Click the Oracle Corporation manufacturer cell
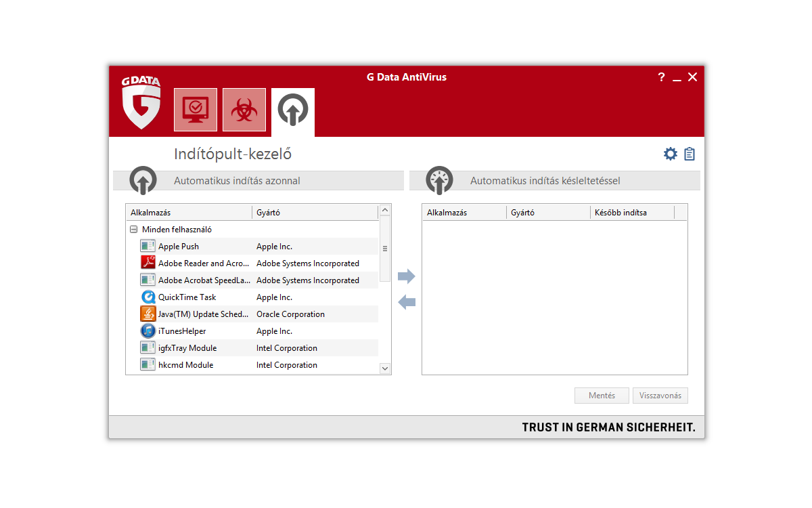 pyautogui.click(x=290, y=314)
